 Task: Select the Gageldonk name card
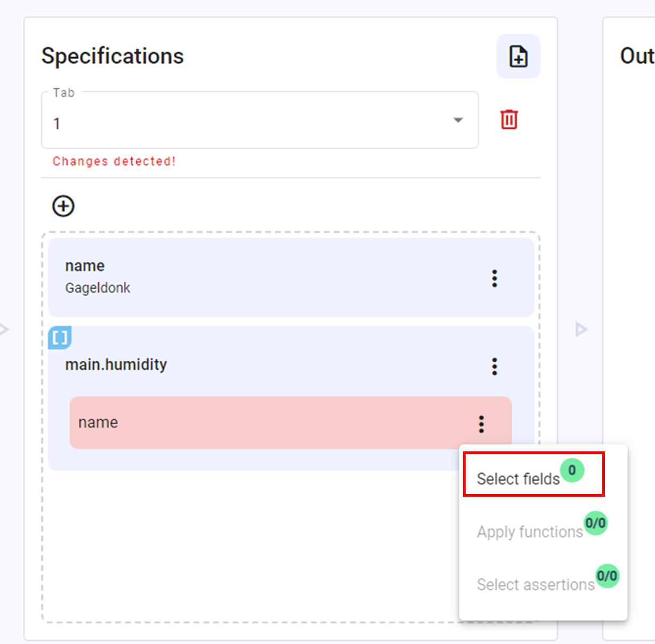tap(240, 277)
